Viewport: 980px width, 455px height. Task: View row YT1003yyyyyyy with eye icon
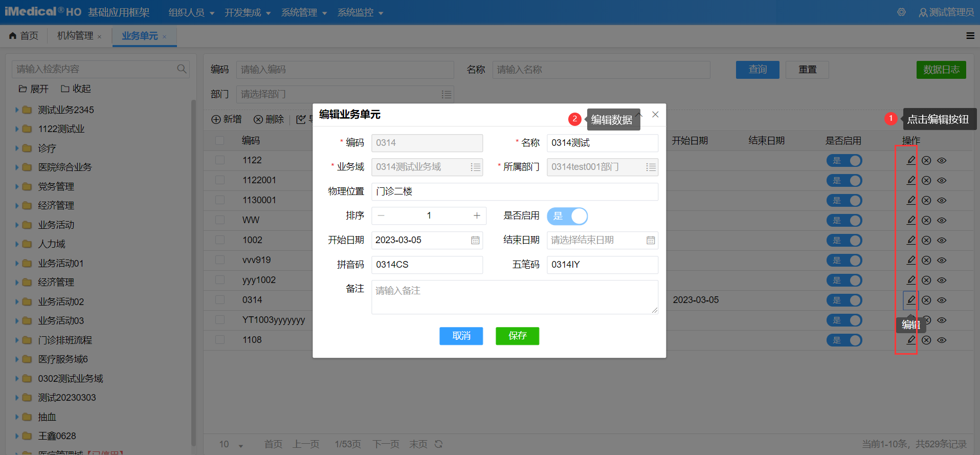pyautogui.click(x=942, y=320)
